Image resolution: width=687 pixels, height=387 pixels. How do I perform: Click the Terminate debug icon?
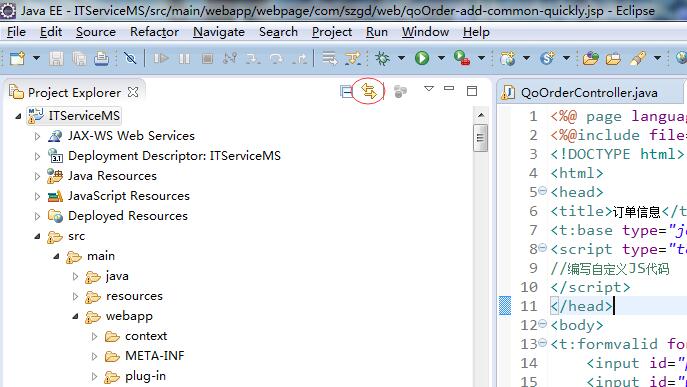tap(207, 58)
